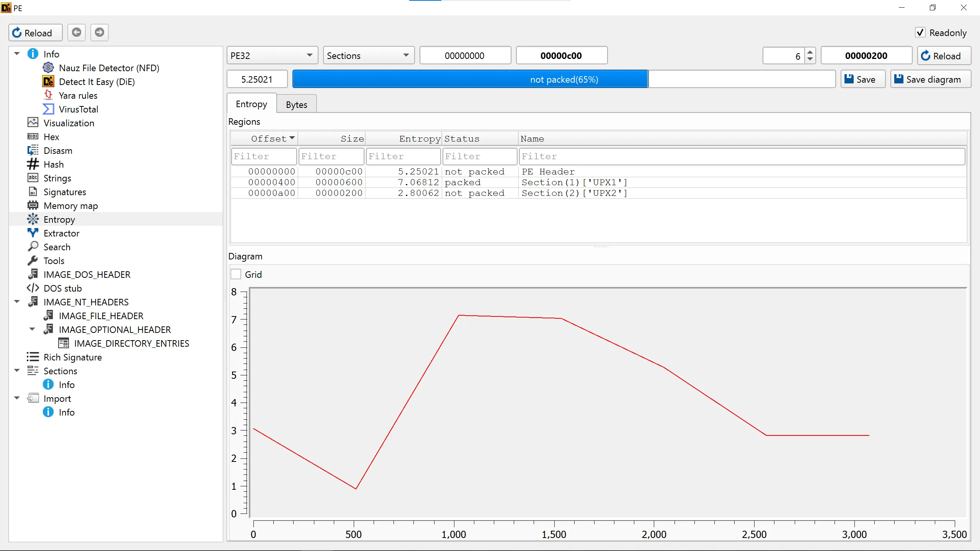Switch to the Bytes tab
Screen dimensions: 980x551
pos(296,104)
